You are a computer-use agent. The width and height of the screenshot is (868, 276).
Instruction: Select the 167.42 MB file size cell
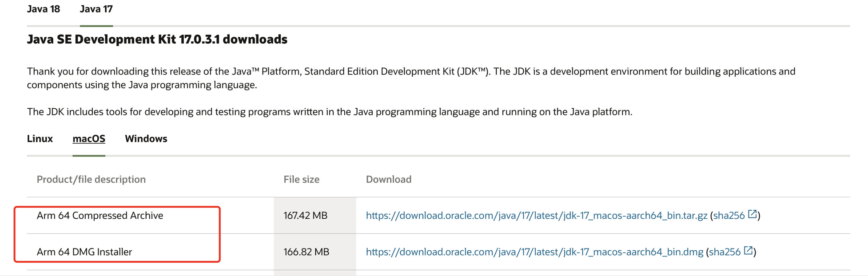pyautogui.click(x=306, y=216)
